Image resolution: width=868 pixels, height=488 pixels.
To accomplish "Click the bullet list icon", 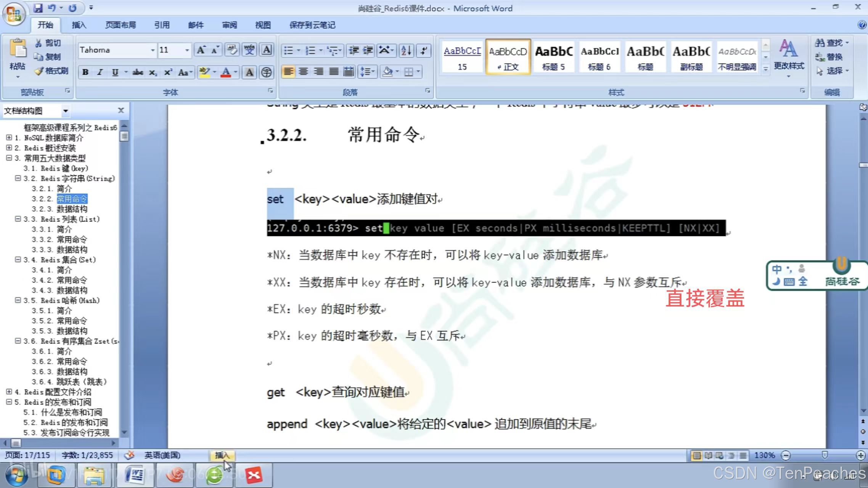I will [x=289, y=50].
